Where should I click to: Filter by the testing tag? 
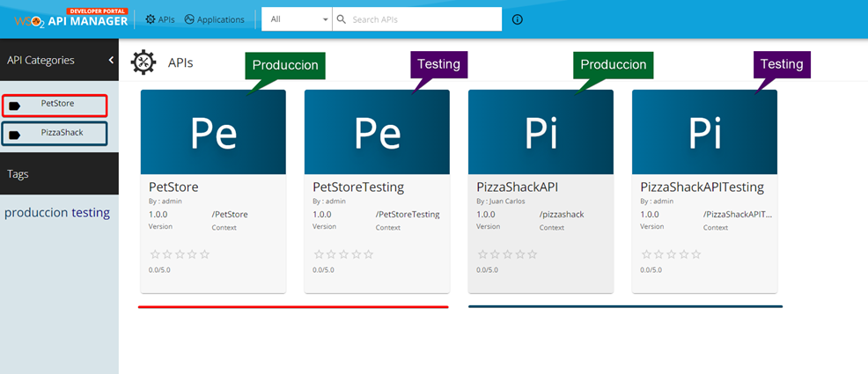point(91,212)
